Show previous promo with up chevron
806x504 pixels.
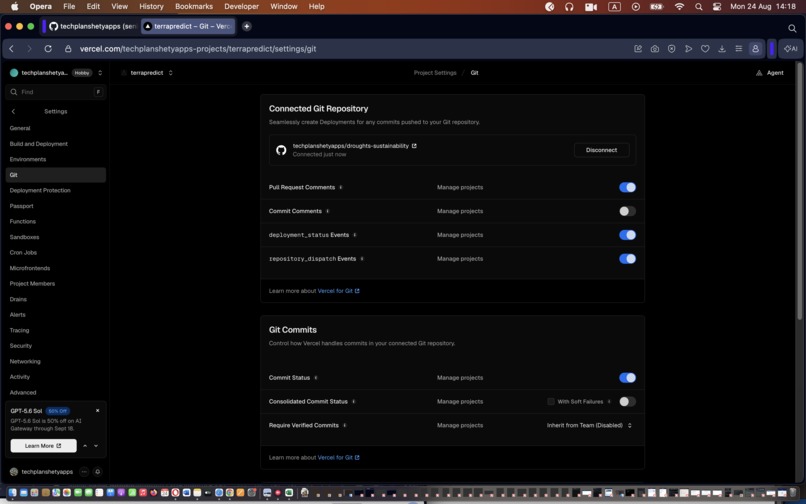(x=85, y=446)
